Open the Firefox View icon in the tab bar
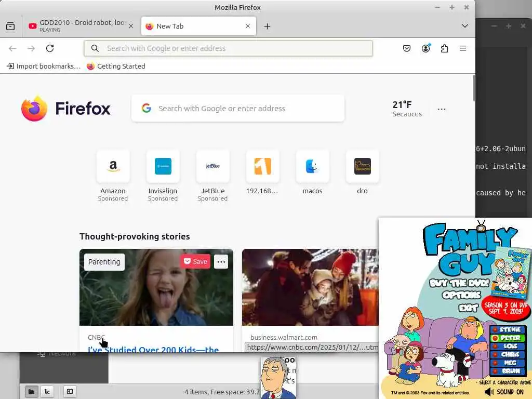This screenshot has height=399, width=532. (10, 26)
